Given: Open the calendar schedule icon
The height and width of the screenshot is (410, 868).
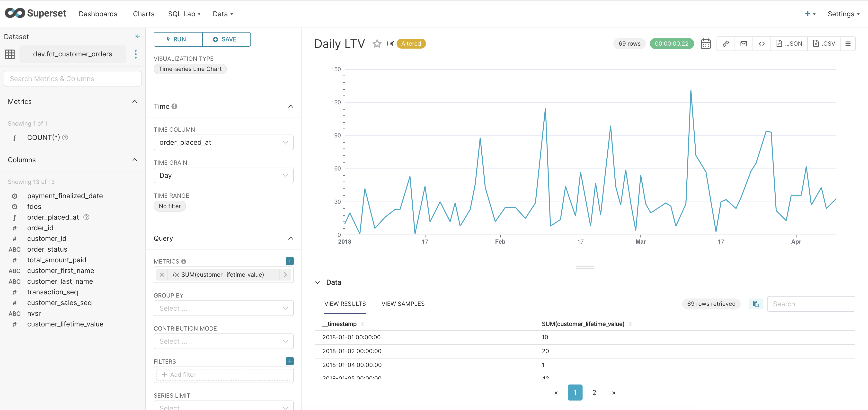Looking at the screenshot, I should click(x=706, y=44).
